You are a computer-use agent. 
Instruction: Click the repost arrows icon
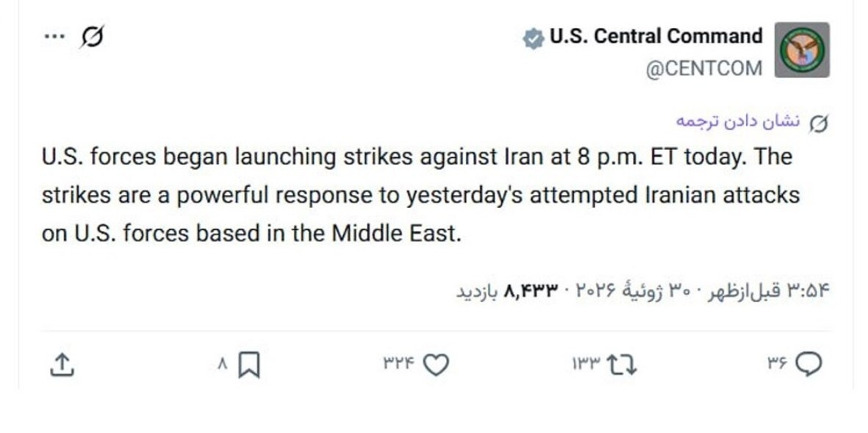pos(622,365)
